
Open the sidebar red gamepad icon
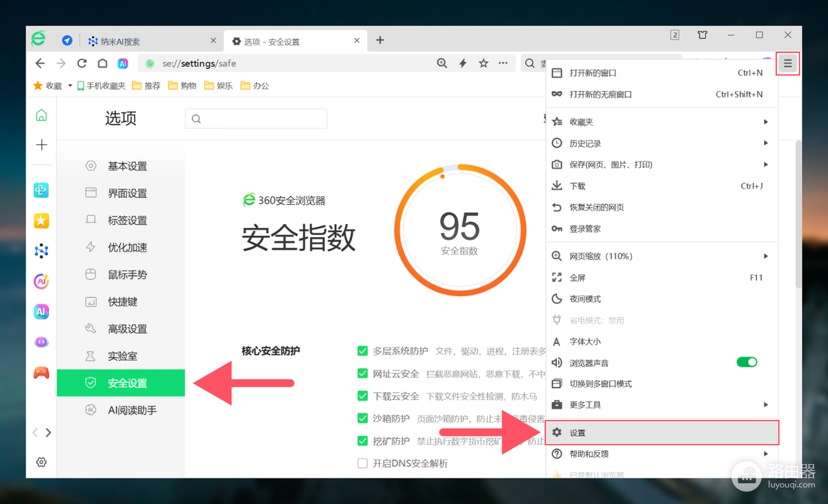(41, 372)
